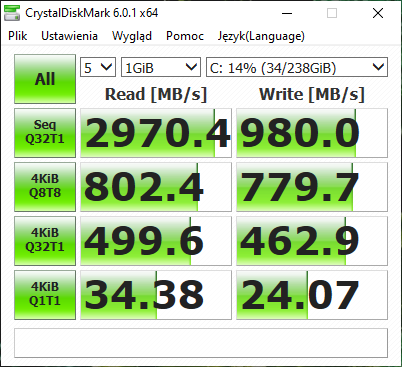Start the 4KiB Q8T8 test
402x367 pixels.
(x=45, y=187)
